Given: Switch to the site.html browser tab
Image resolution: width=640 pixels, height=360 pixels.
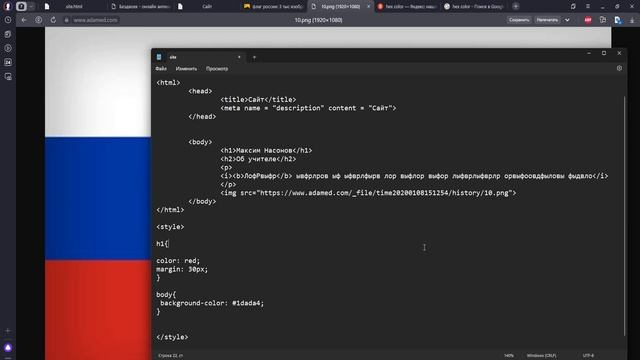Looking at the screenshot, I should tap(73, 7).
